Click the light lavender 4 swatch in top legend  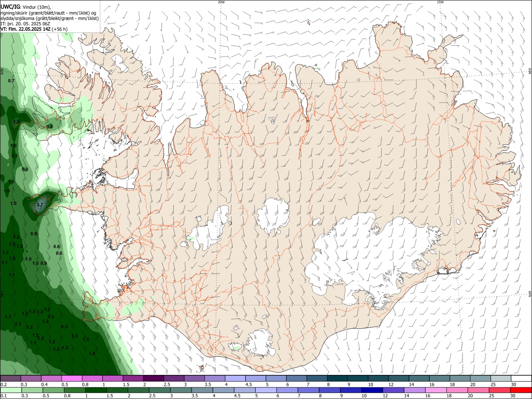coord(235,379)
